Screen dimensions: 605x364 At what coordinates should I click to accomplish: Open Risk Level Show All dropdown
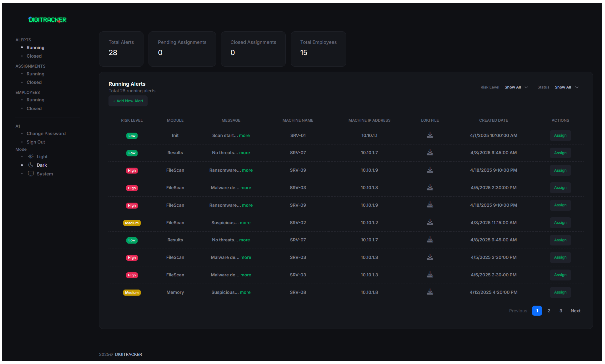point(516,87)
